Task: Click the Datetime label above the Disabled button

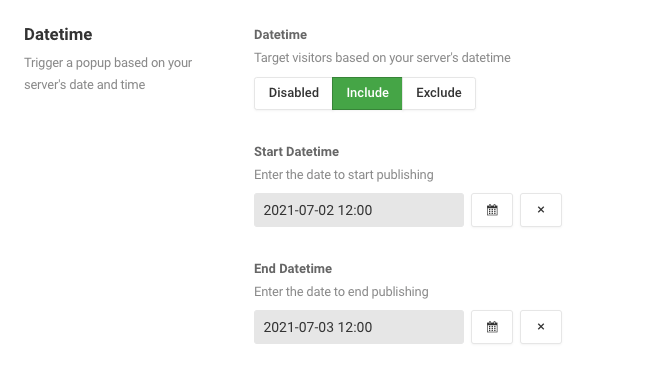Action: click(281, 35)
